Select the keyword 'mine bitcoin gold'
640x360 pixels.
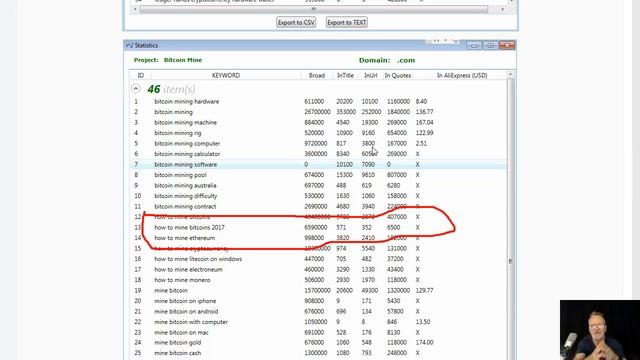coord(178,342)
